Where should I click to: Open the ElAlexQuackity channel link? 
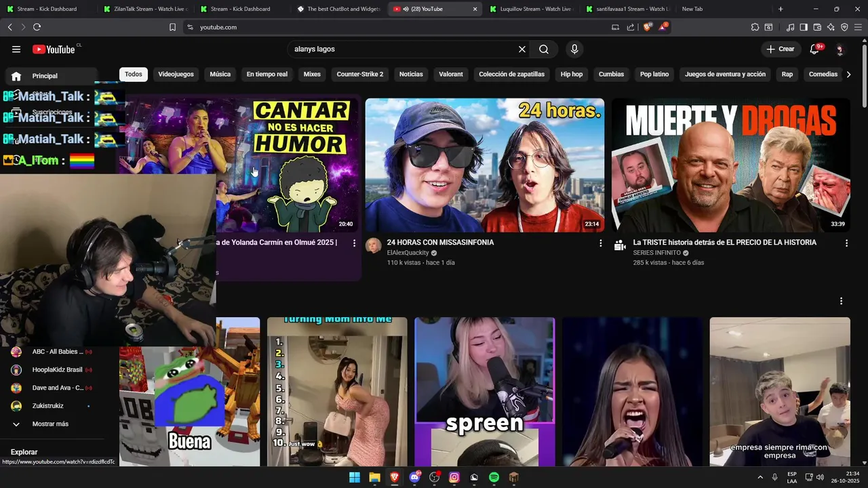[x=408, y=253]
